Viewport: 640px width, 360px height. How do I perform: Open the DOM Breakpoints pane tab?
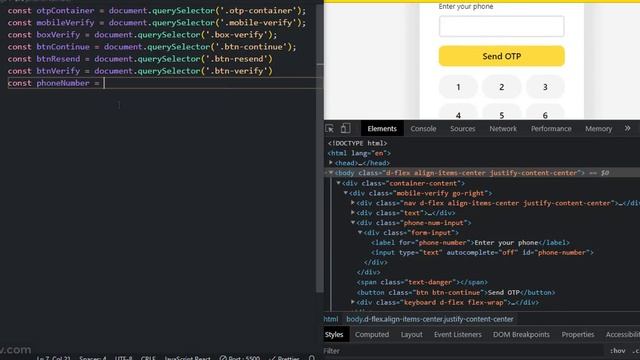click(x=521, y=335)
